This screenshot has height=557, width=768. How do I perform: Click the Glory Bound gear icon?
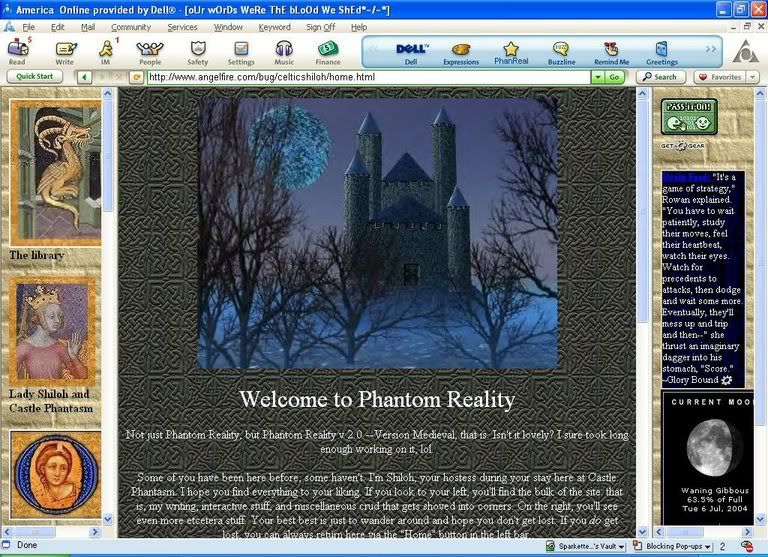pos(727,380)
